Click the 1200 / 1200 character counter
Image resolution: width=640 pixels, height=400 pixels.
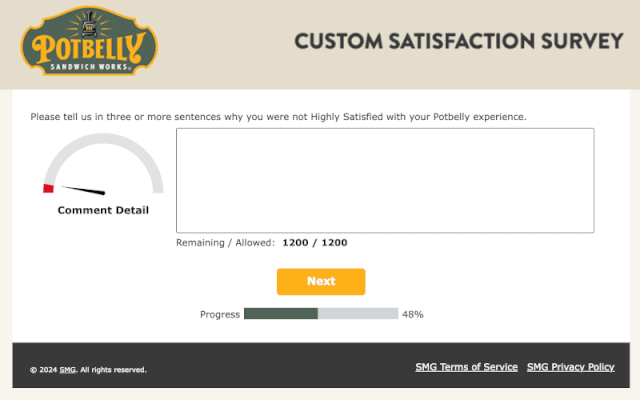tap(315, 242)
